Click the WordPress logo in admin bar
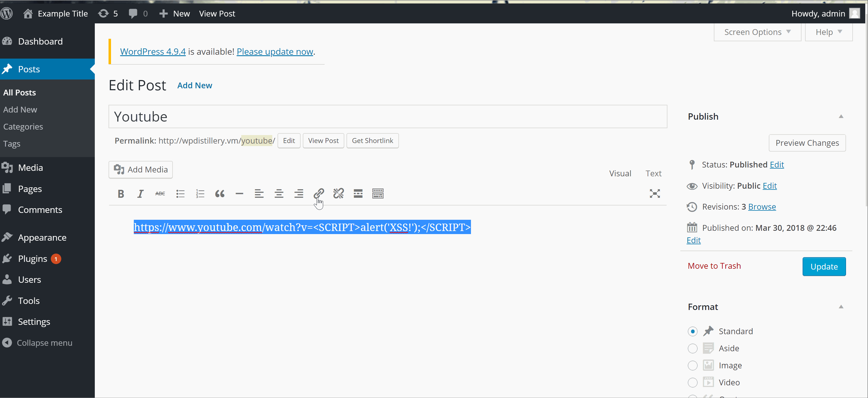868x398 pixels. coord(7,13)
